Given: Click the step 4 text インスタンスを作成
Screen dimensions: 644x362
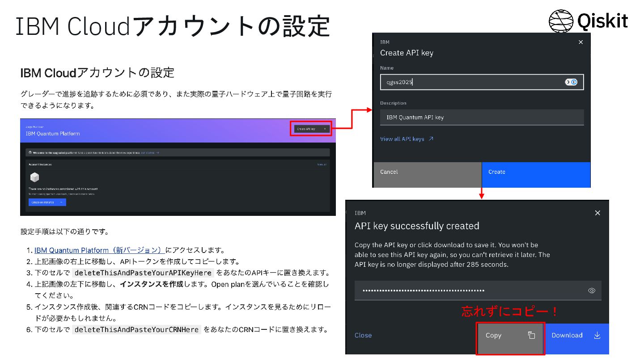Looking at the screenshot, I should 152,284.
